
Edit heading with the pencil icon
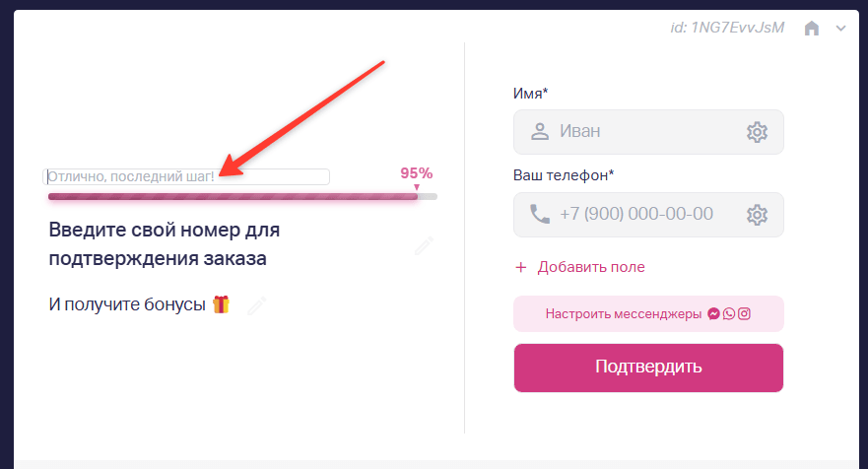point(424,245)
